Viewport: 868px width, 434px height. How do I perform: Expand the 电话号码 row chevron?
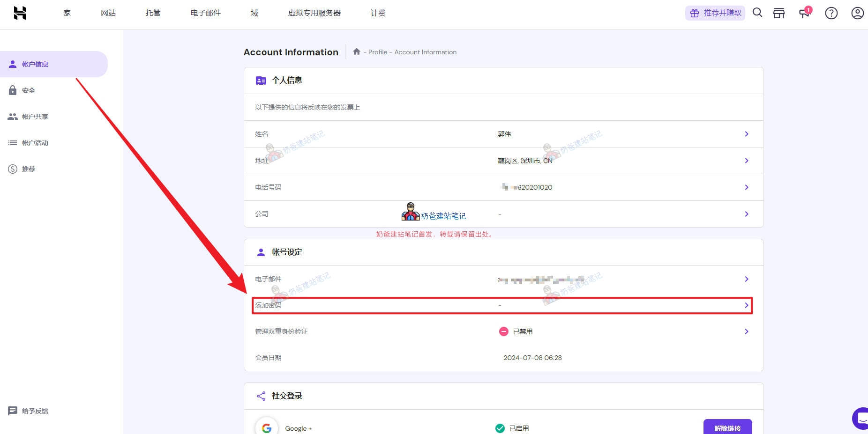(x=747, y=187)
